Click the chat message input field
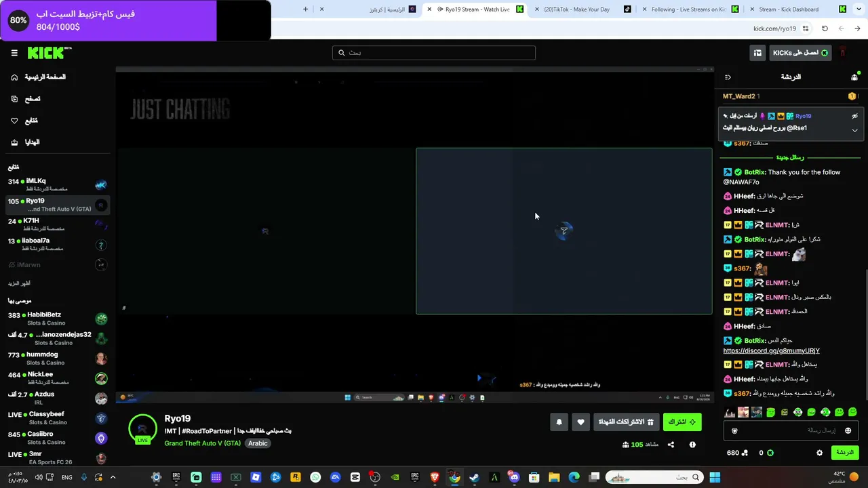The image size is (868, 488). pyautogui.click(x=791, y=430)
